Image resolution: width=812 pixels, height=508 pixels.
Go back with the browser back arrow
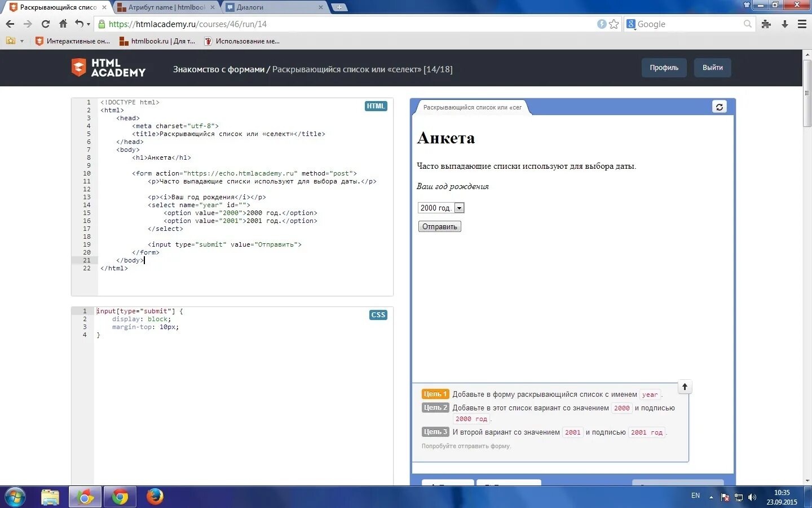coord(10,24)
